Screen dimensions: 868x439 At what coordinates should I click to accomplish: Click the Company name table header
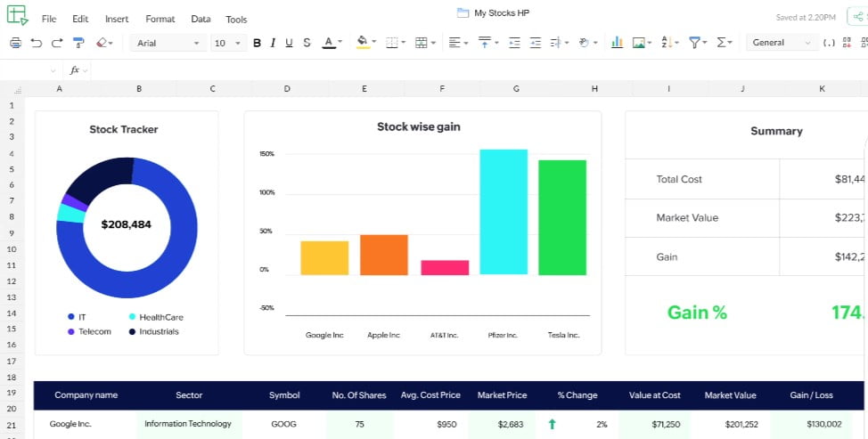pyautogui.click(x=86, y=395)
